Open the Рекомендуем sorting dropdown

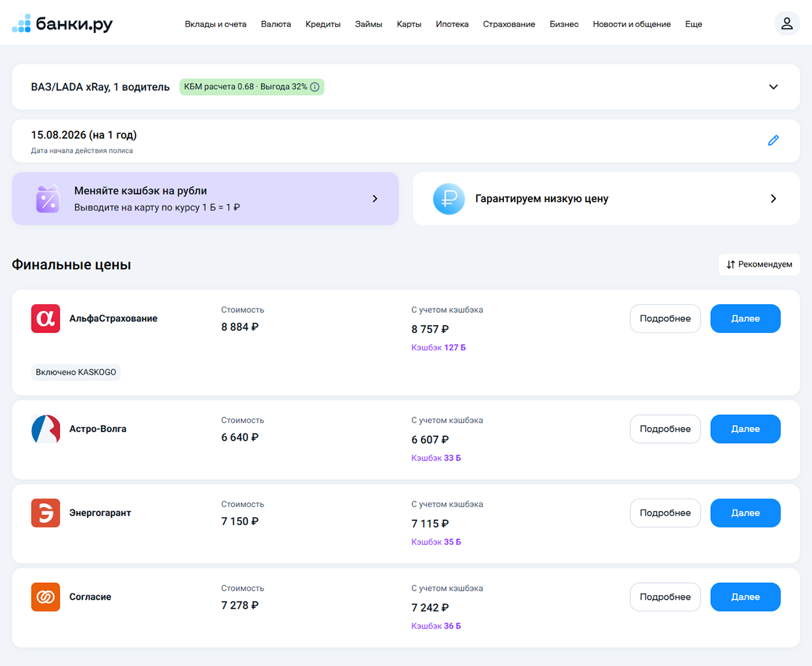759,265
